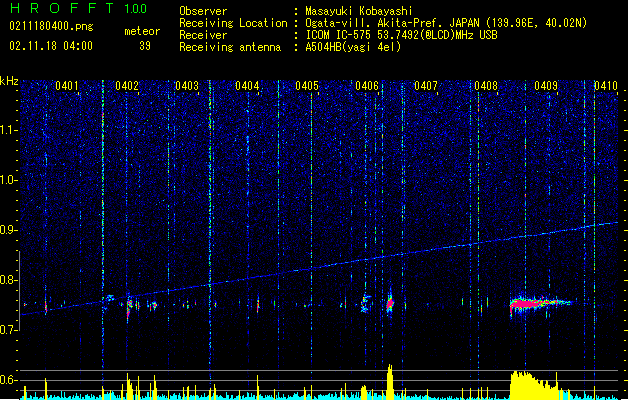The width and height of the screenshot is (629, 400).
Task: Click the 0402 time marker
Action: pos(127,86)
